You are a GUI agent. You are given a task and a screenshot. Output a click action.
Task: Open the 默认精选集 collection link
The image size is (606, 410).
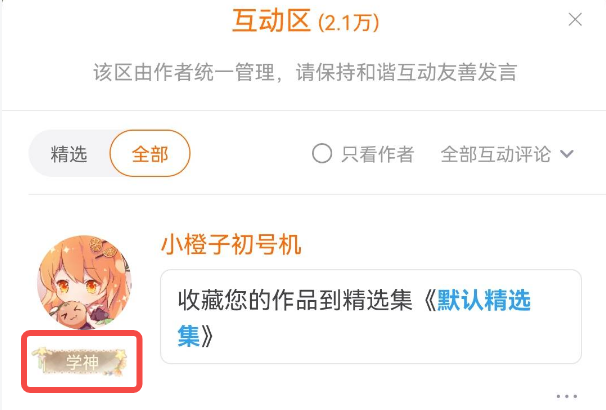coord(484,300)
